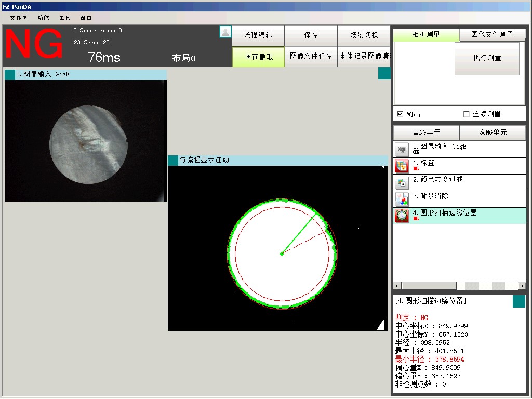Click teal square on 图像输入 GigE pane title
The width and height of the screenshot is (532, 399).
click(9, 74)
